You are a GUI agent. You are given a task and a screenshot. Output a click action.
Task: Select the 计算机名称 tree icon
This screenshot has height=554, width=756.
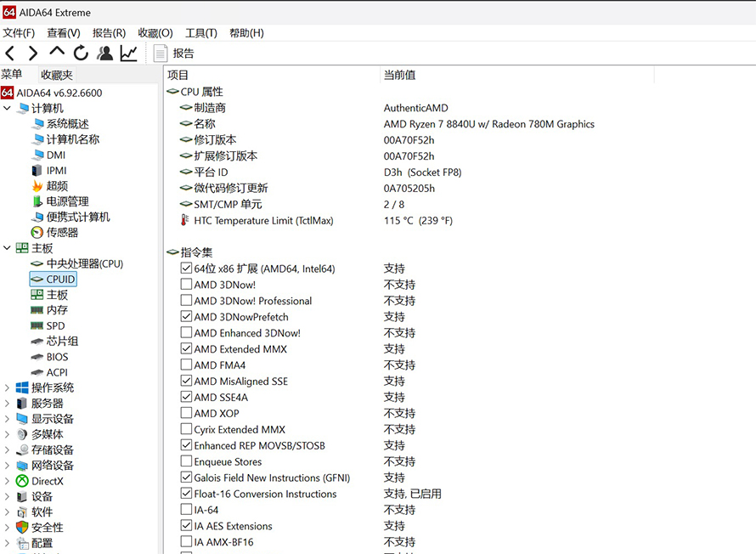pos(37,139)
